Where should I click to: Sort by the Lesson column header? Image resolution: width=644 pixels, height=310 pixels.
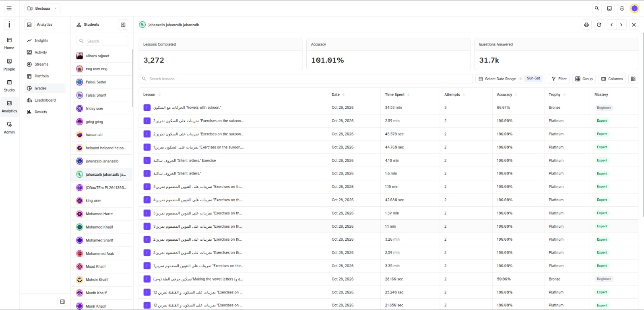(152, 95)
